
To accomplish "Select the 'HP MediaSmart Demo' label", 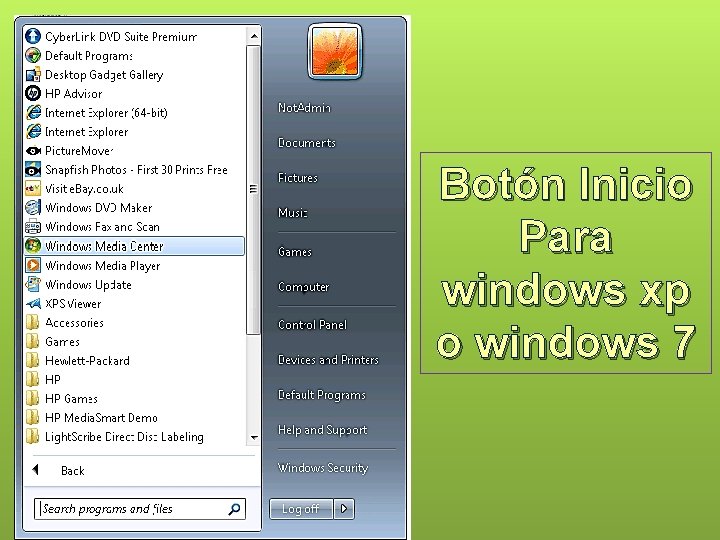I will coord(101,417).
